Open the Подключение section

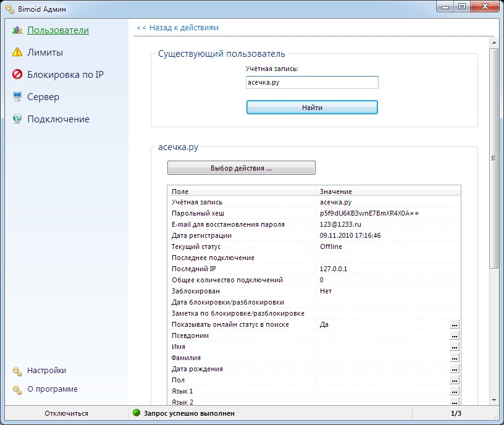(58, 119)
